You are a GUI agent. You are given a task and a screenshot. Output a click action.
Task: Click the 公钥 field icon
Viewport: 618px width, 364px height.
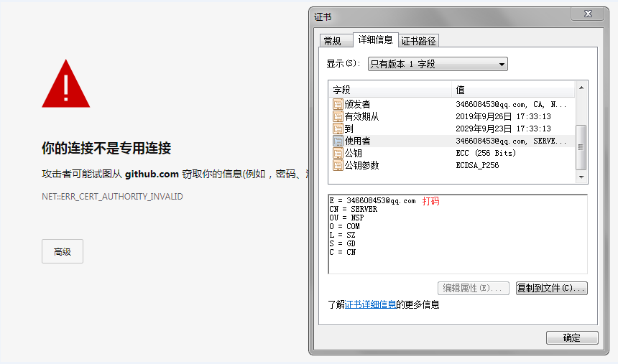337,154
